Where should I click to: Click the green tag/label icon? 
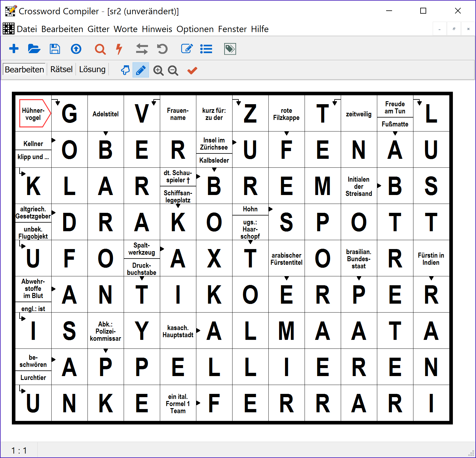(x=230, y=49)
